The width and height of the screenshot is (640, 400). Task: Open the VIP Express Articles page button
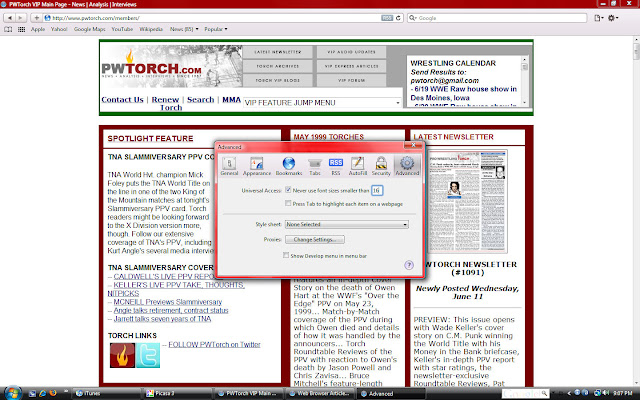pos(351,66)
